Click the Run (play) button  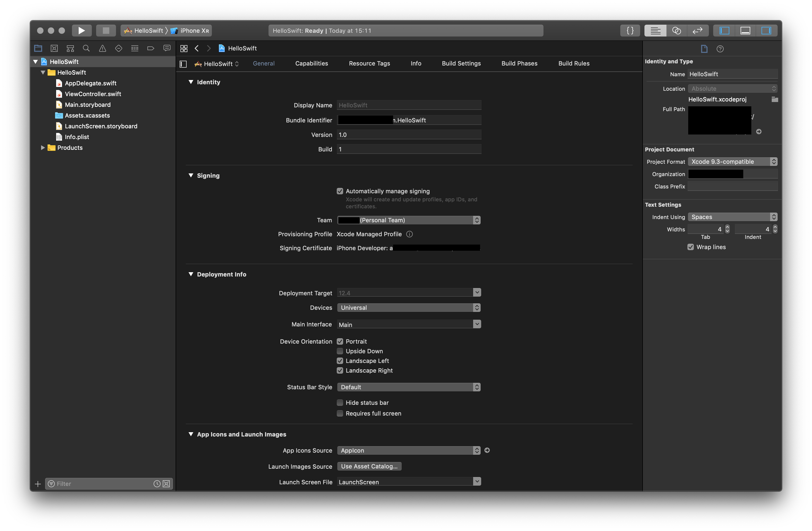coord(81,31)
